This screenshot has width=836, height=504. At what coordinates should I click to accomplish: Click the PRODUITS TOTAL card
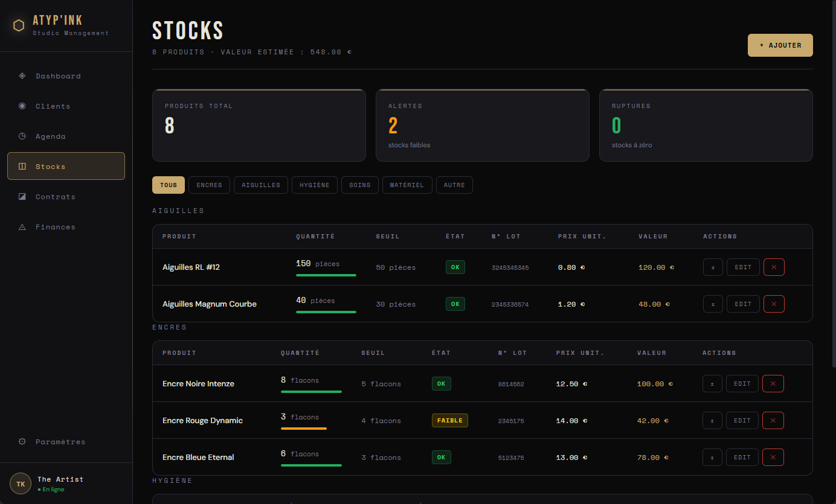[259, 126]
